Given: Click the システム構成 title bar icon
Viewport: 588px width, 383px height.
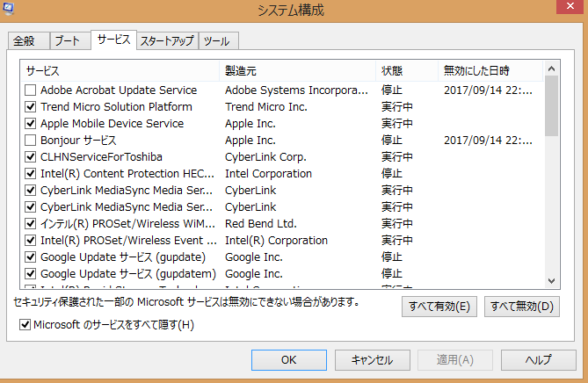Looking at the screenshot, I should pos(8,8).
